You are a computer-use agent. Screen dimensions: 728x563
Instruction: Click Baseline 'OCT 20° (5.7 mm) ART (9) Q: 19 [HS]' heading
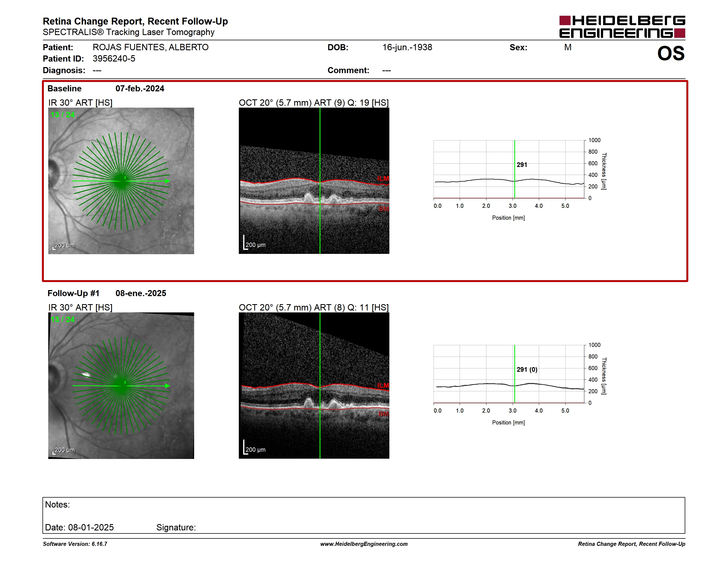tap(314, 103)
